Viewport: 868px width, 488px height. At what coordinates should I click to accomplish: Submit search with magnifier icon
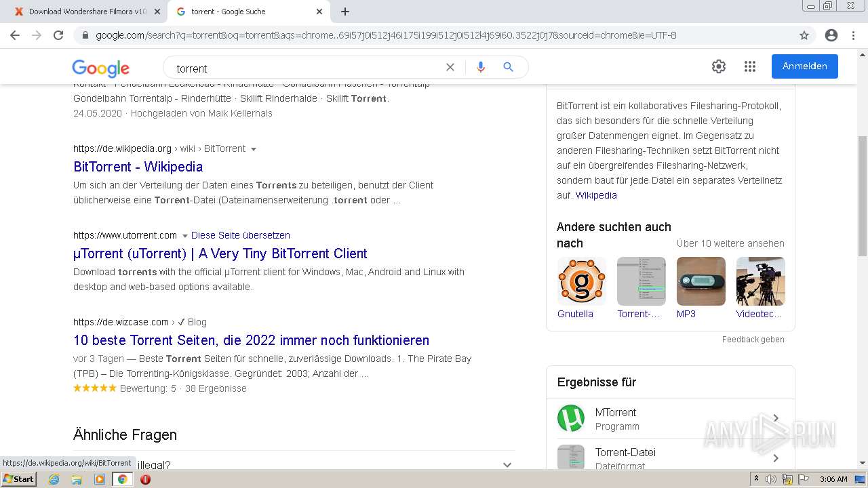tap(508, 67)
